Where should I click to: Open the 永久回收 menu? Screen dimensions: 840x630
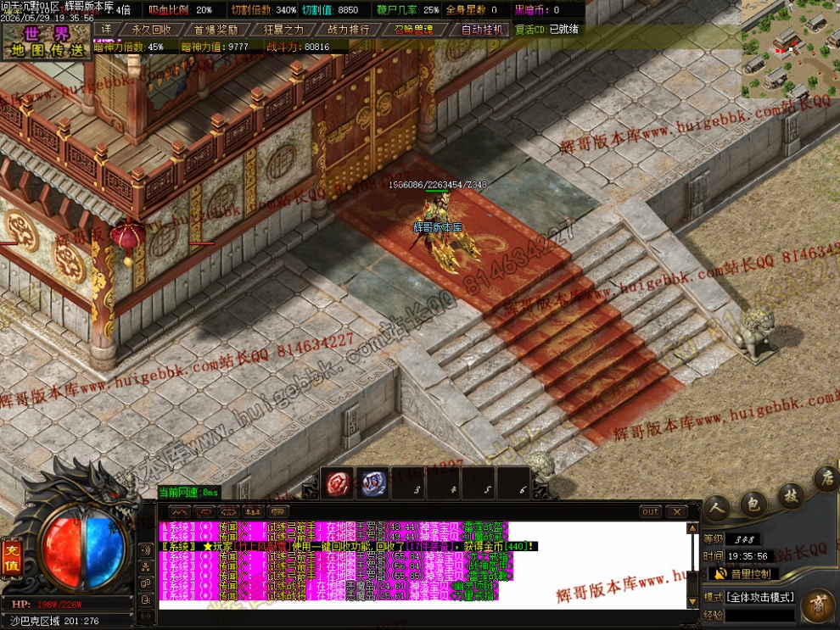coord(152,30)
